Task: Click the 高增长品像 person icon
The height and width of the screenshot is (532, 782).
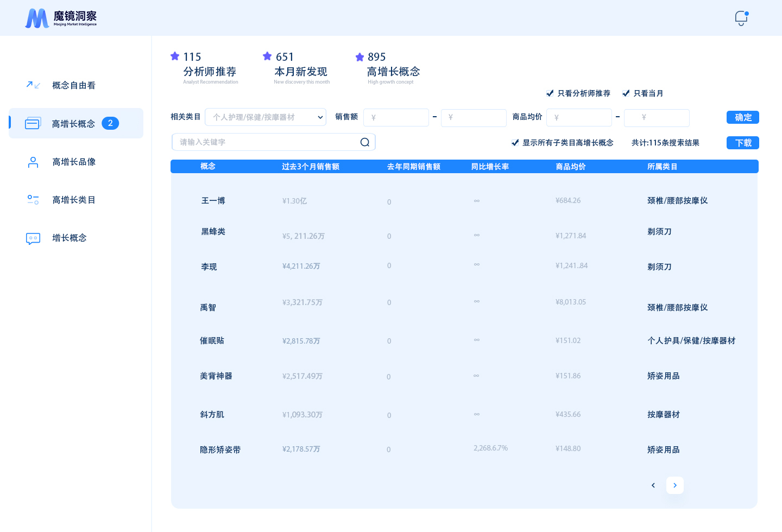Action: (33, 162)
